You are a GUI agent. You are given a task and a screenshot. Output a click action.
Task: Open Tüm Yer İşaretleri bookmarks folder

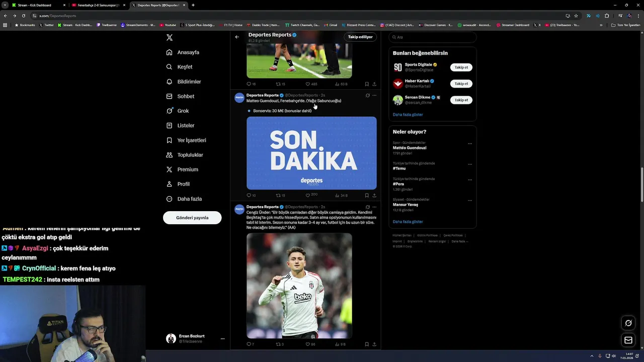tap(625, 25)
